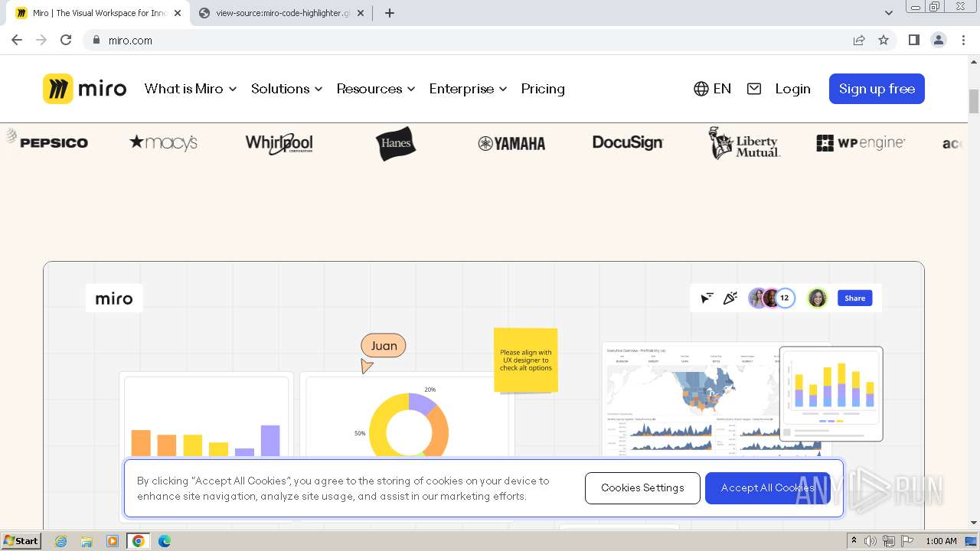Click the orange bar chart card

click(x=206, y=416)
